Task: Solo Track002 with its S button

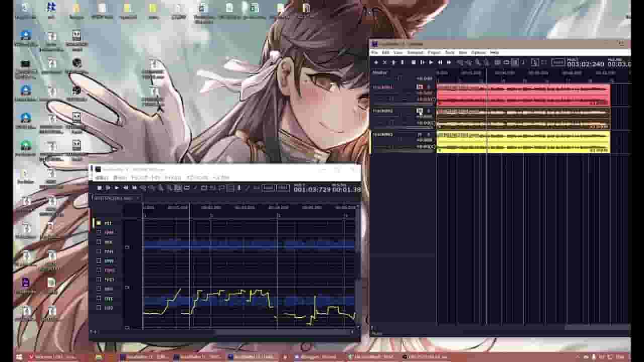Action: [x=429, y=111]
